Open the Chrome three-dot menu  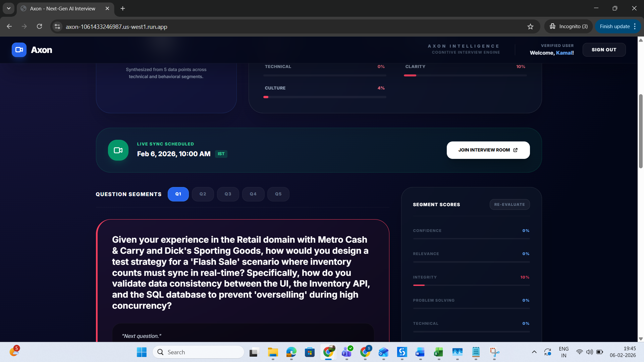(635, 26)
